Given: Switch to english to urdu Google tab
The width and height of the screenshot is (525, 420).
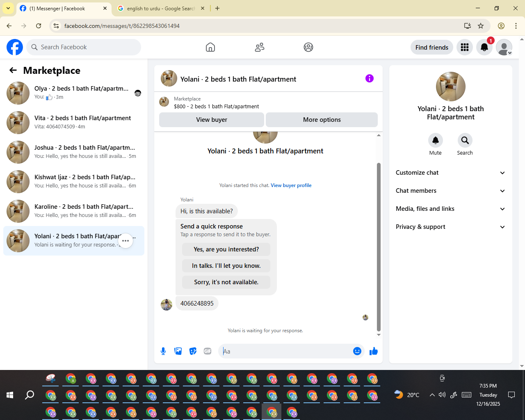Looking at the screenshot, I should coord(161,8).
